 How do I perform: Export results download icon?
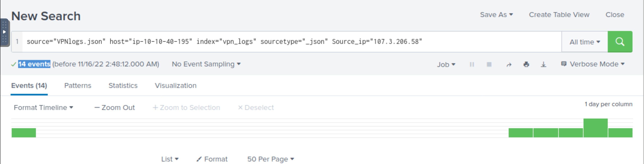click(543, 65)
